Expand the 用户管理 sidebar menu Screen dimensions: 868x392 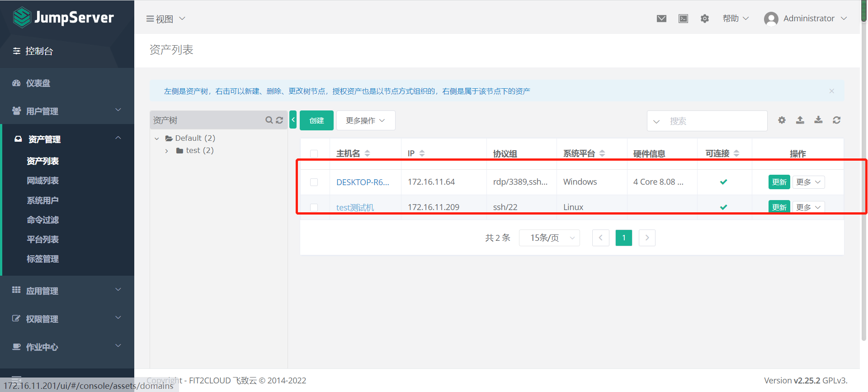click(67, 111)
